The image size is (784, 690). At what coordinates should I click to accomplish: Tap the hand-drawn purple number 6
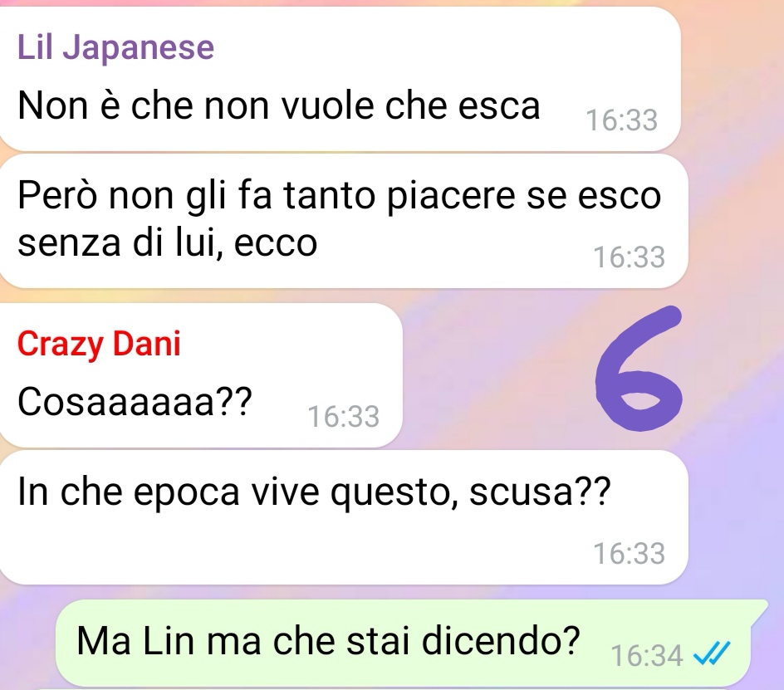pyautogui.click(x=639, y=369)
